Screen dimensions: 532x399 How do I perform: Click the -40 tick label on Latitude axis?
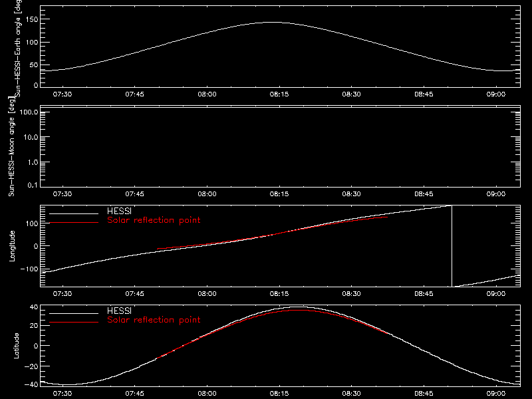point(31,385)
